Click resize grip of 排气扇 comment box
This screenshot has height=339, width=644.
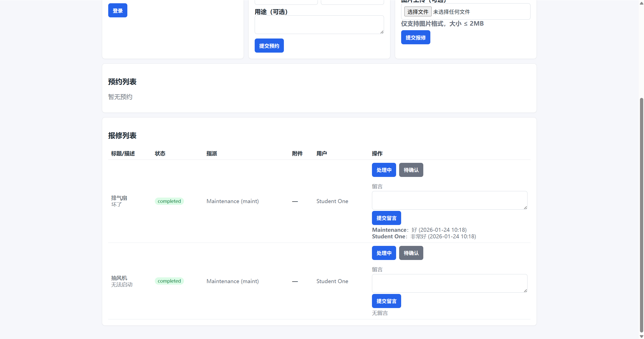pyautogui.click(x=525, y=208)
